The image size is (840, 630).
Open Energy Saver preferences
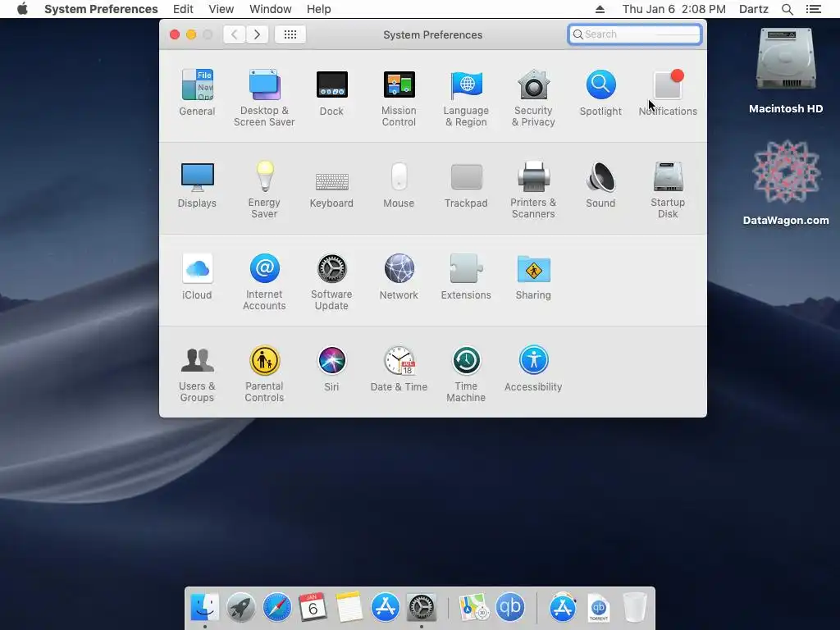264,189
